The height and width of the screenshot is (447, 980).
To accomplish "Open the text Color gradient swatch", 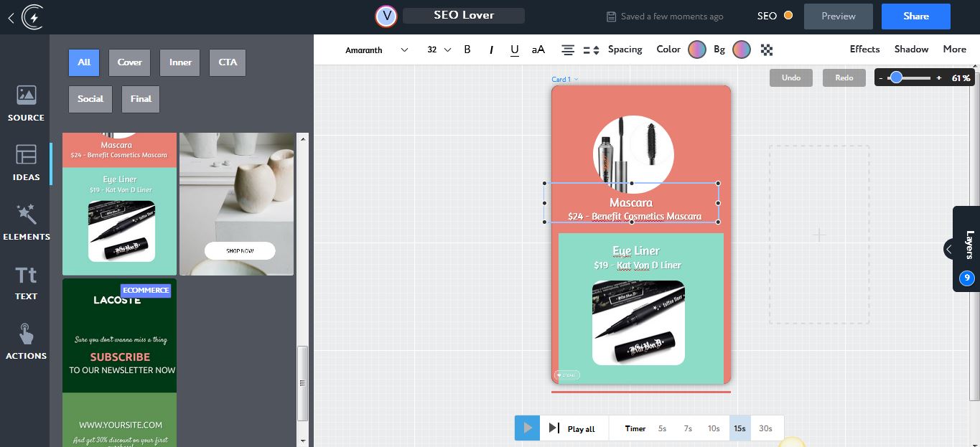I will pos(696,50).
